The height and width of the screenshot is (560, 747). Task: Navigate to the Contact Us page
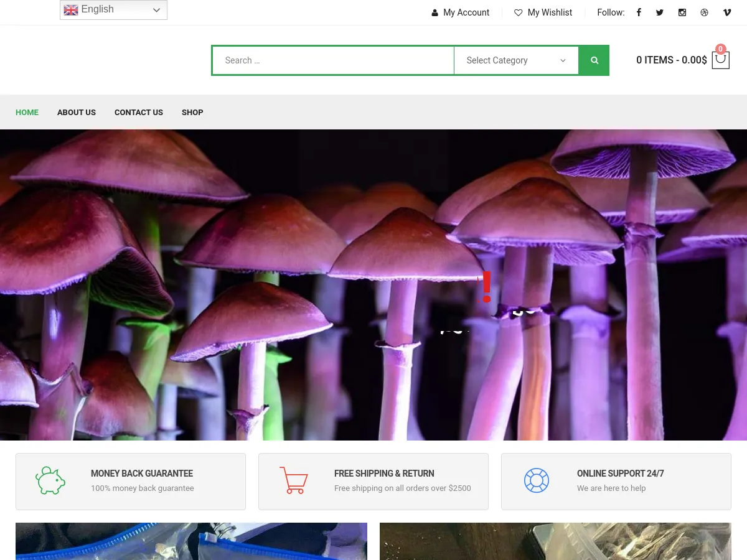point(139,113)
